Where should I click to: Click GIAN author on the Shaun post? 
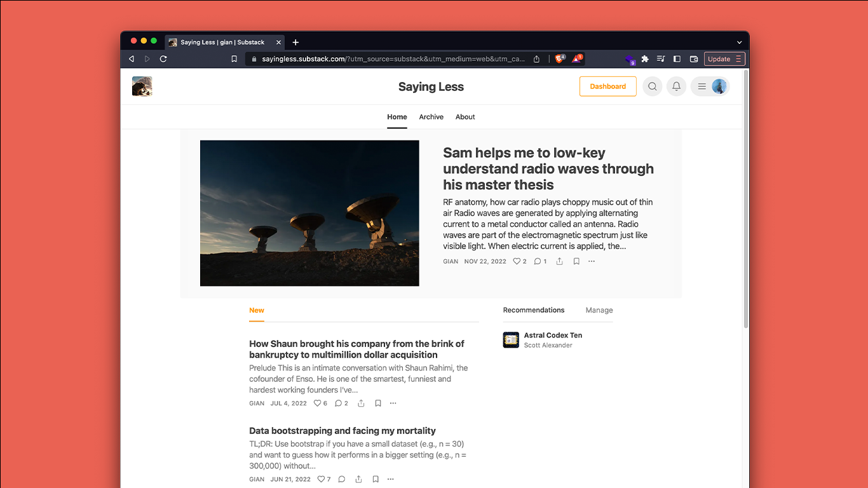257,403
